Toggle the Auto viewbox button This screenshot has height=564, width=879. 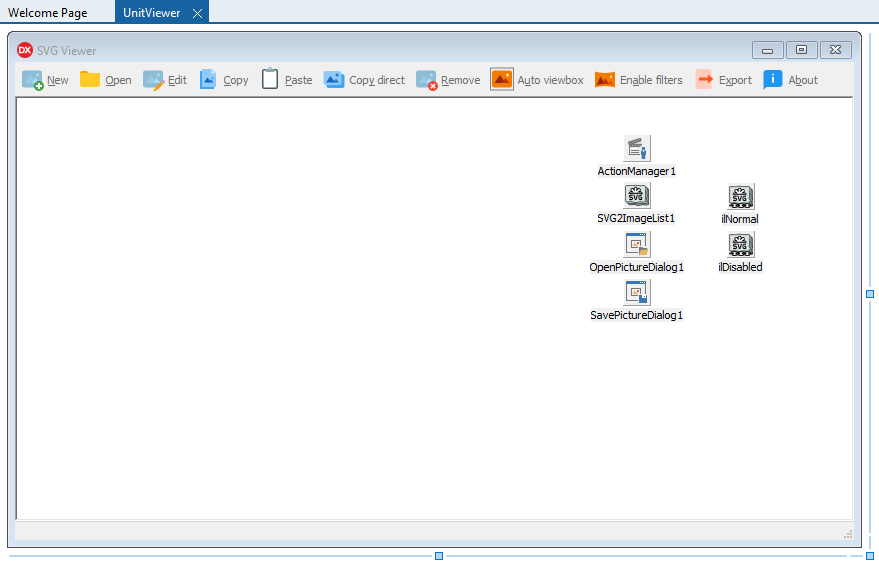(x=537, y=80)
